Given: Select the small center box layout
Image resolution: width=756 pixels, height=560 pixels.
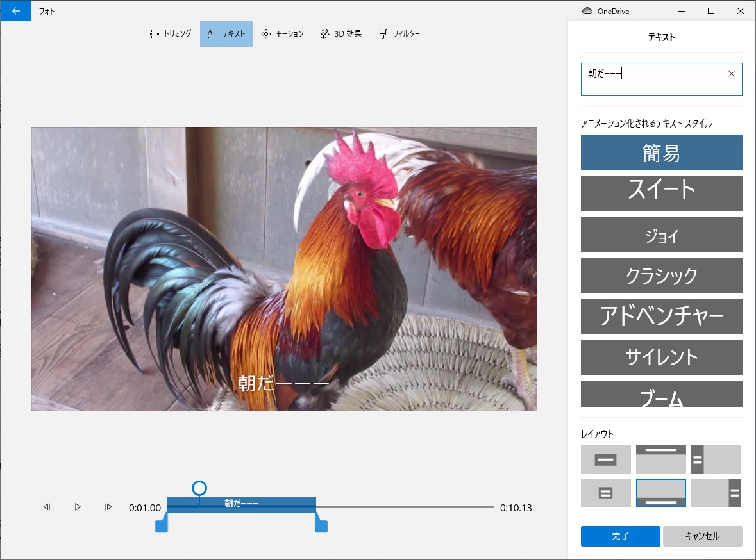Looking at the screenshot, I should [x=605, y=493].
